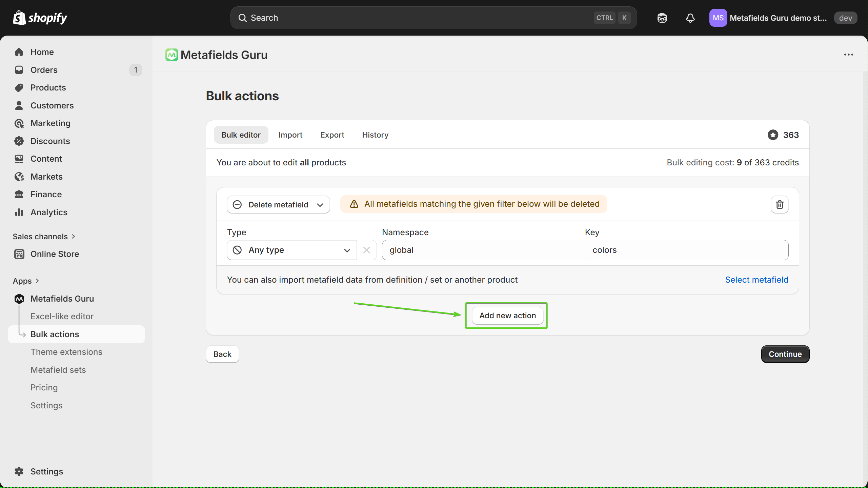Switch to the Import tab
Viewport: 868px width, 488px height.
[290, 135]
